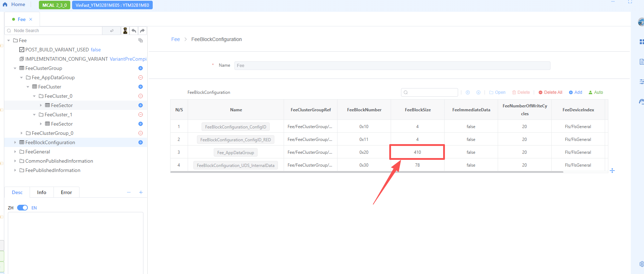The height and width of the screenshot is (274, 644).
Task: Expand the CommonPublishedInformation tree node
Action: (x=15, y=161)
